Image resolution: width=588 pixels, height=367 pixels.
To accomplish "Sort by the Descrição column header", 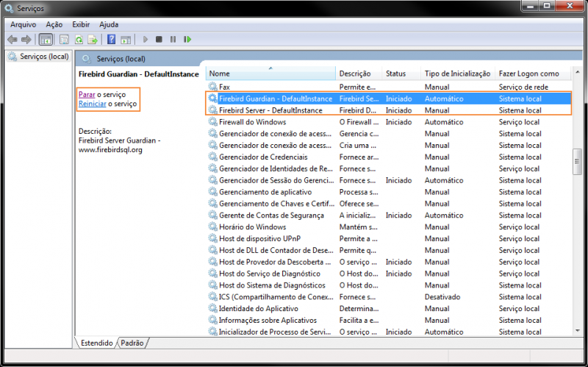I will (x=359, y=74).
